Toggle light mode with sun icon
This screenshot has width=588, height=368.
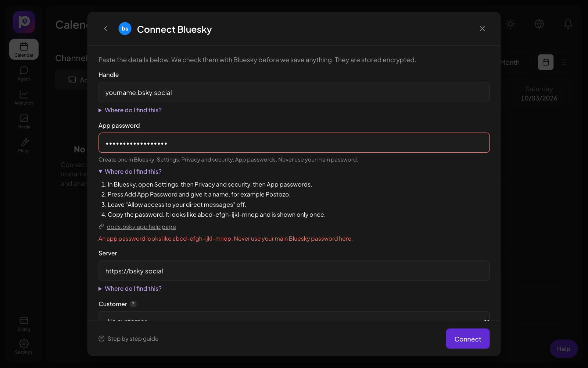pos(510,24)
